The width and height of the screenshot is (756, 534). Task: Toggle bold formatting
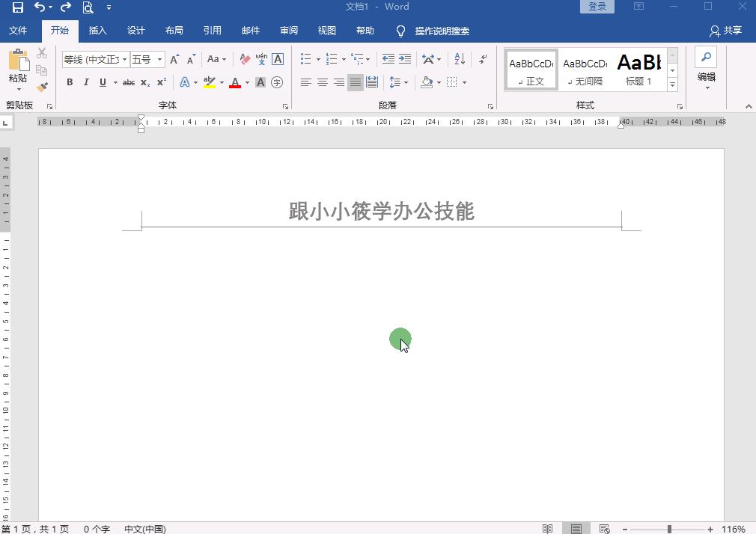[70, 82]
